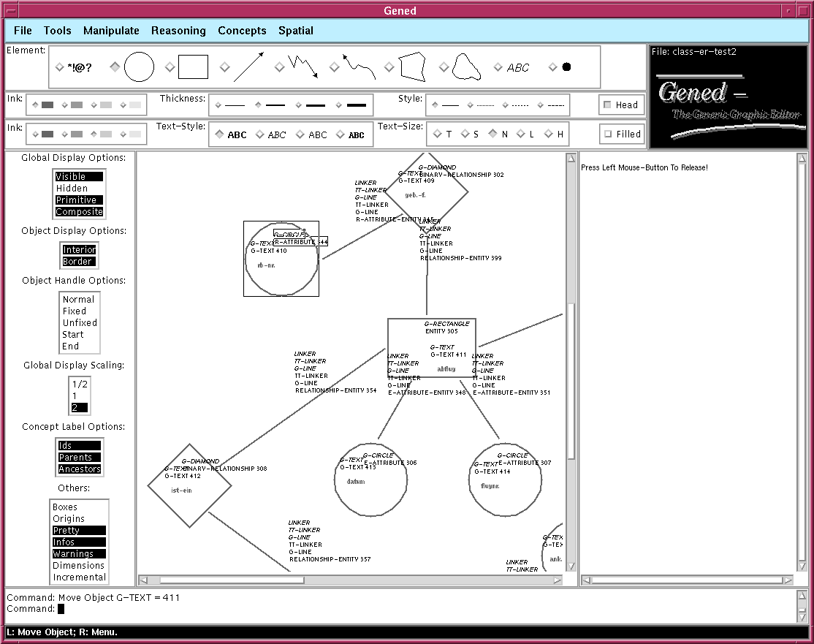Open the Manipulate menu
Screen dimensions: 814x644
111,31
